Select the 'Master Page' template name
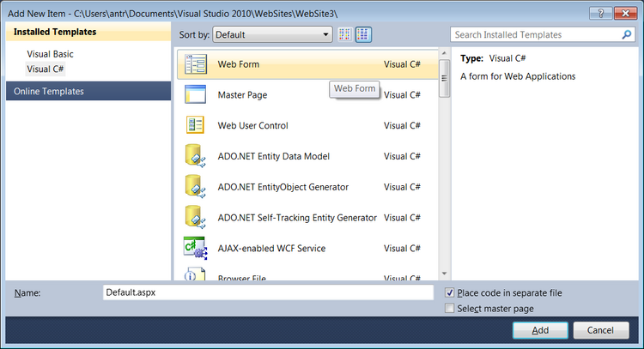 tap(242, 95)
